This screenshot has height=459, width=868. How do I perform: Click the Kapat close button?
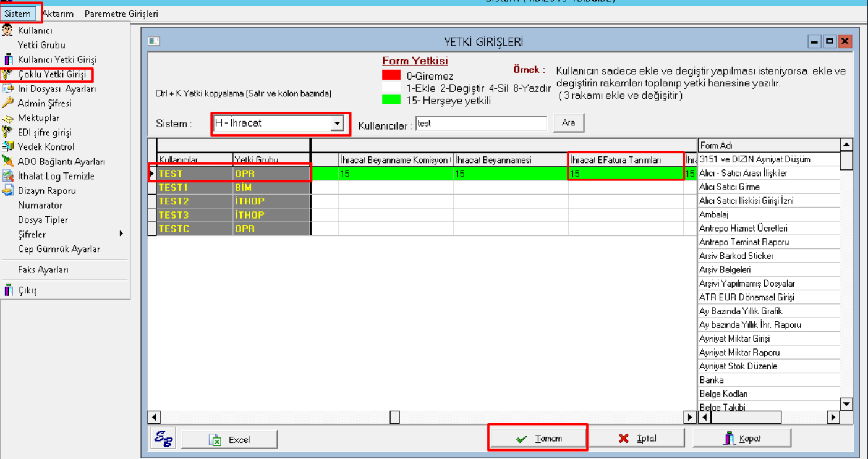tap(742, 438)
